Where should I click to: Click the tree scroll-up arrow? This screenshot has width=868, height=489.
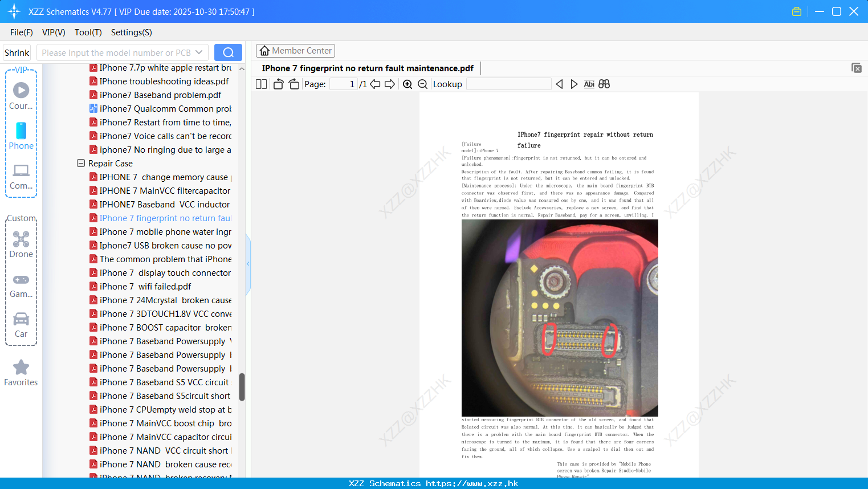(x=242, y=68)
